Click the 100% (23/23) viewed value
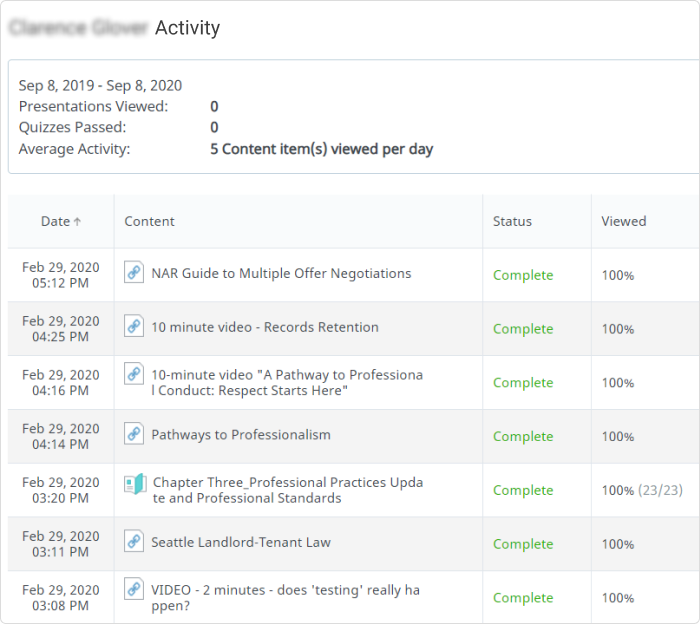Screen dimensions: 700x624 coord(642,490)
